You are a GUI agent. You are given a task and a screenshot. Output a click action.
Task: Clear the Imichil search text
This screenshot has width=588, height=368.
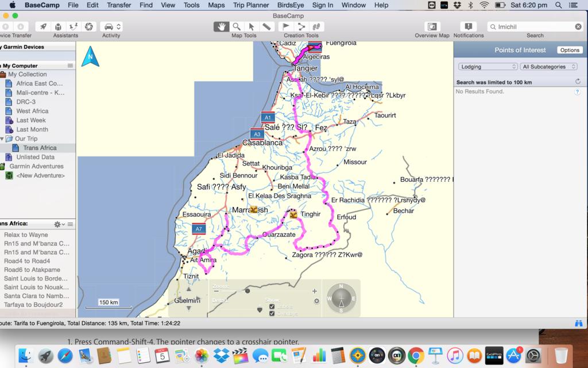[x=578, y=26]
